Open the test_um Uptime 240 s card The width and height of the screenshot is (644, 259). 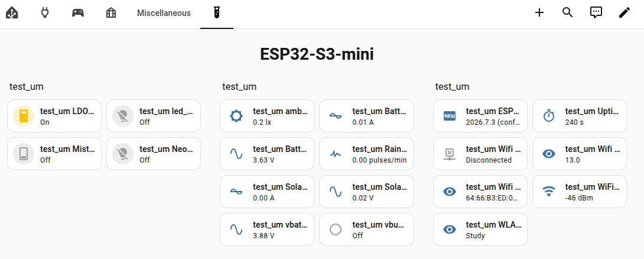(580, 116)
